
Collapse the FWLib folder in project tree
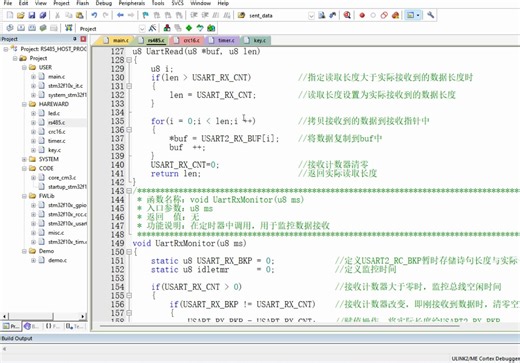(24, 196)
